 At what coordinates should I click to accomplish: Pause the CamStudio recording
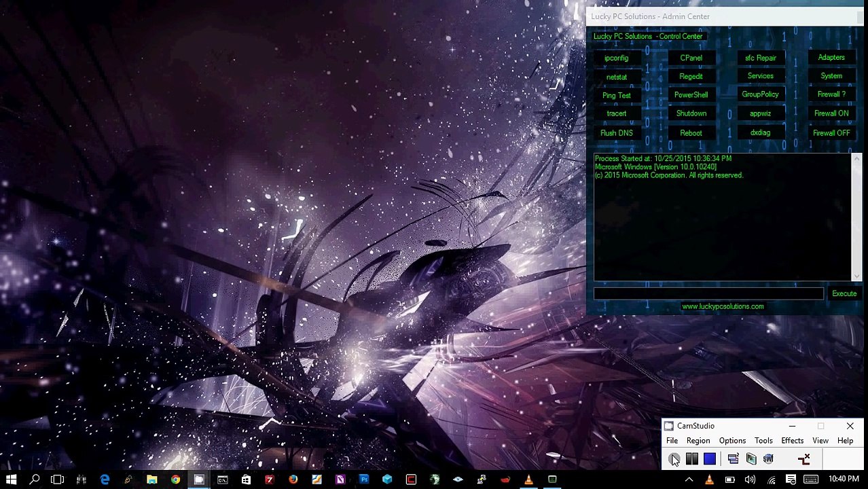pyautogui.click(x=691, y=459)
